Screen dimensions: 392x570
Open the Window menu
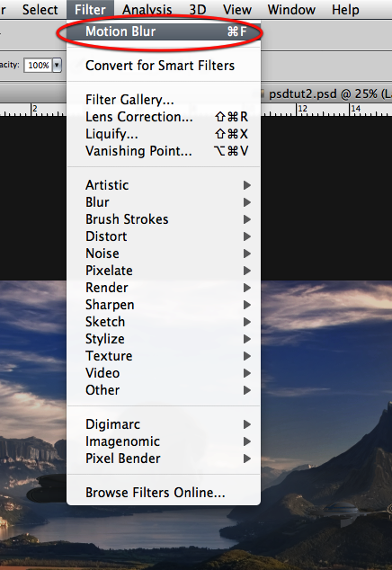tap(291, 10)
